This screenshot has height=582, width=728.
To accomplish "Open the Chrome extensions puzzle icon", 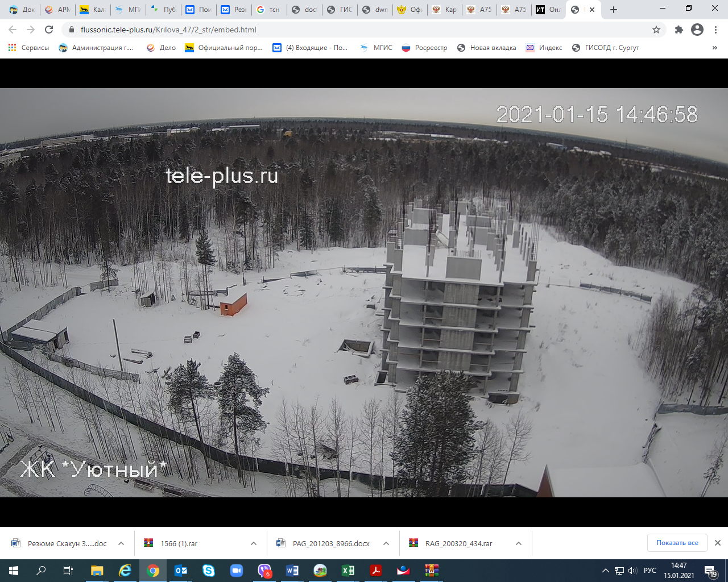I will click(x=679, y=30).
